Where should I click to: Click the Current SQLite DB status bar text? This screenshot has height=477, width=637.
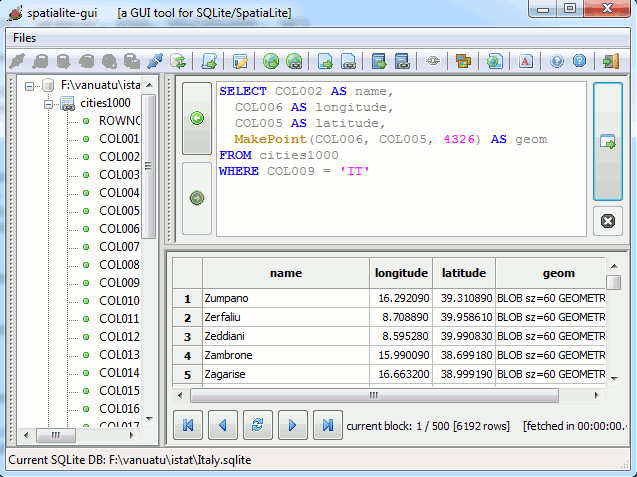click(x=130, y=460)
